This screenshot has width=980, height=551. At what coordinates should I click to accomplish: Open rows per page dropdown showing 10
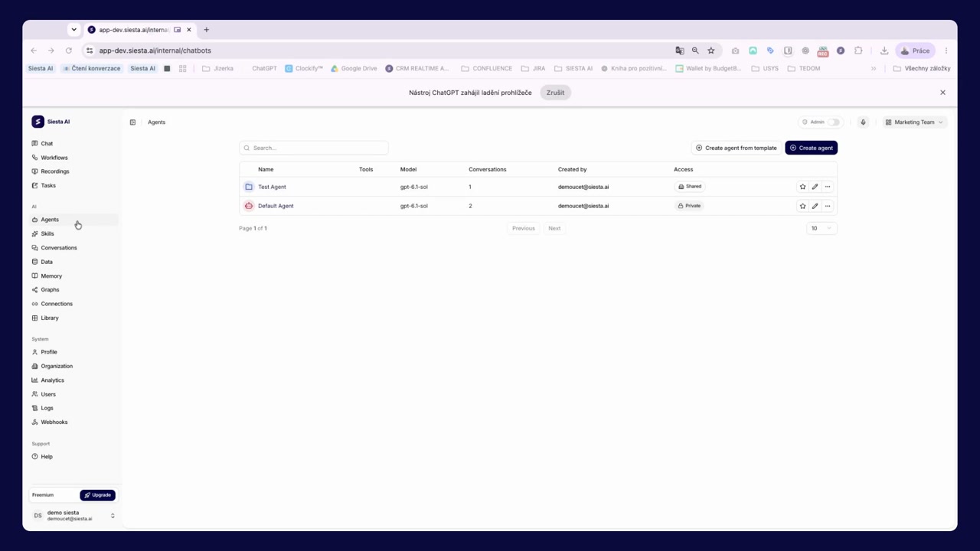tap(821, 228)
